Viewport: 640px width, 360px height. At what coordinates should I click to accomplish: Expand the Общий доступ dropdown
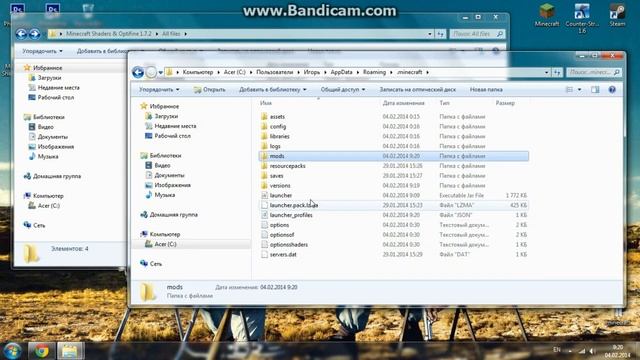pyautogui.click(x=342, y=89)
